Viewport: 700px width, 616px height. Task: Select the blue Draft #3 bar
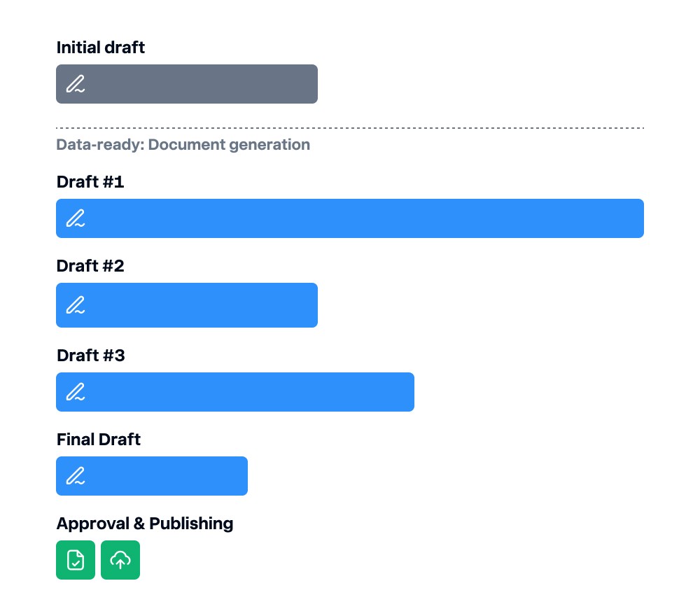[234, 392]
